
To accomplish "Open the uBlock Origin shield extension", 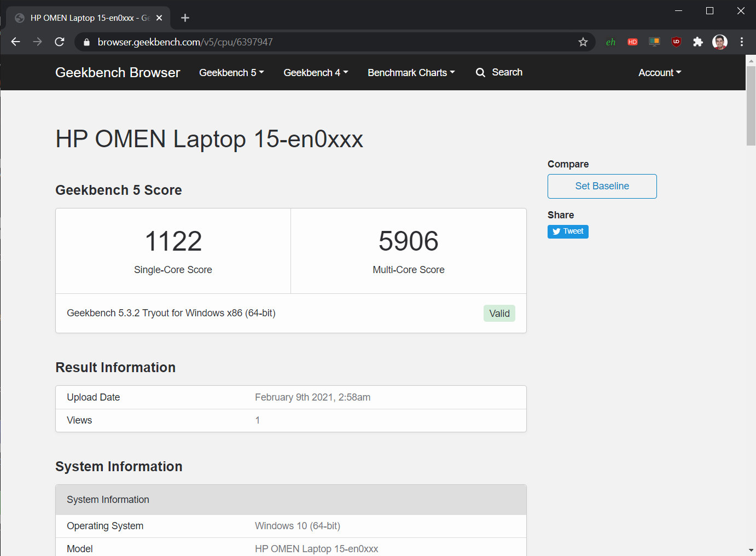I will [676, 42].
